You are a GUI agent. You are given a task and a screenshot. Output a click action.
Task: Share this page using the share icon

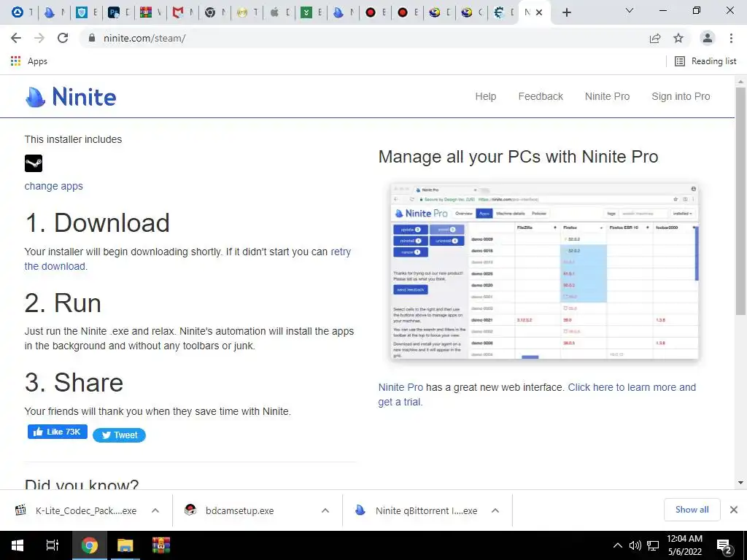[x=655, y=38]
